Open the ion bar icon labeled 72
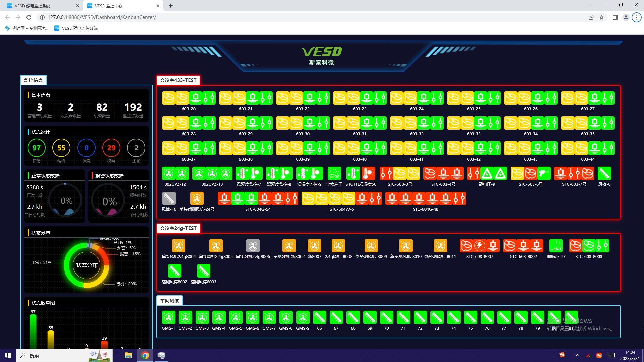644x362 pixels. click(x=420, y=318)
